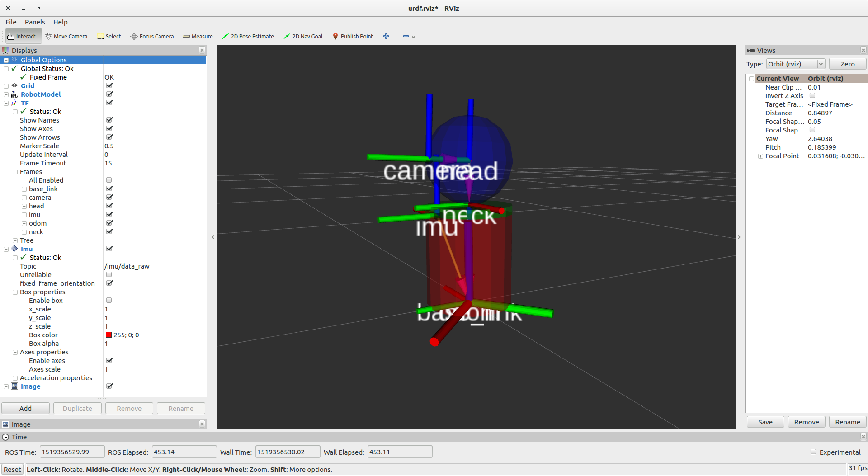Select the Distance value 0.84897

820,113
